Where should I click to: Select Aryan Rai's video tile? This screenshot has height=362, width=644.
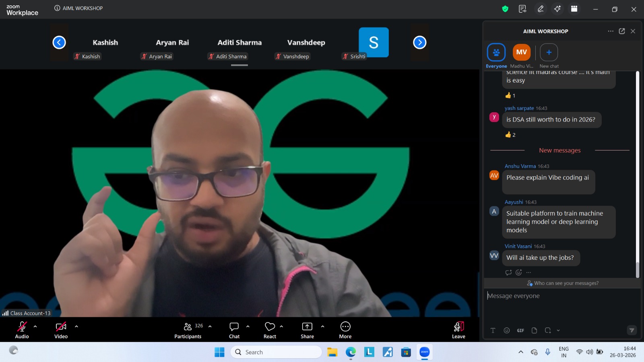[x=172, y=43]
